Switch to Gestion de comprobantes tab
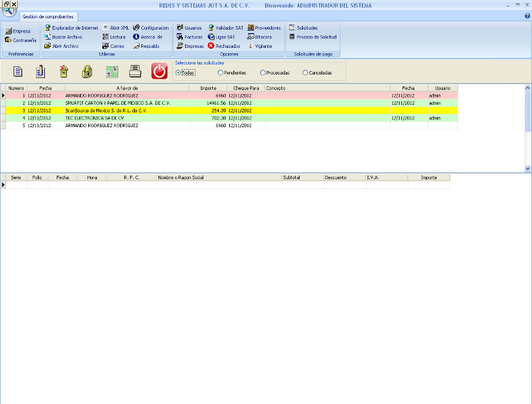532x404 pixels. [48, 17]
